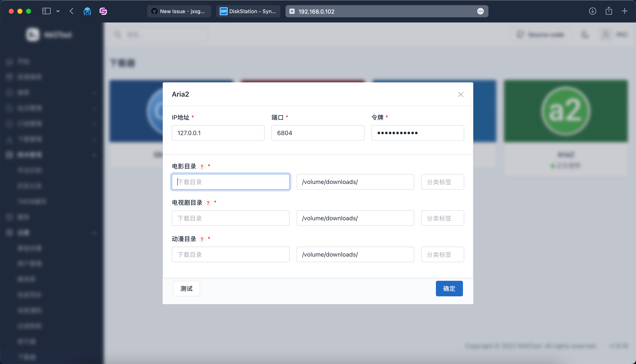Expand the tab group dropdown chevron
636x364 pixels.
pyautogui.click(x=58, y=11)
